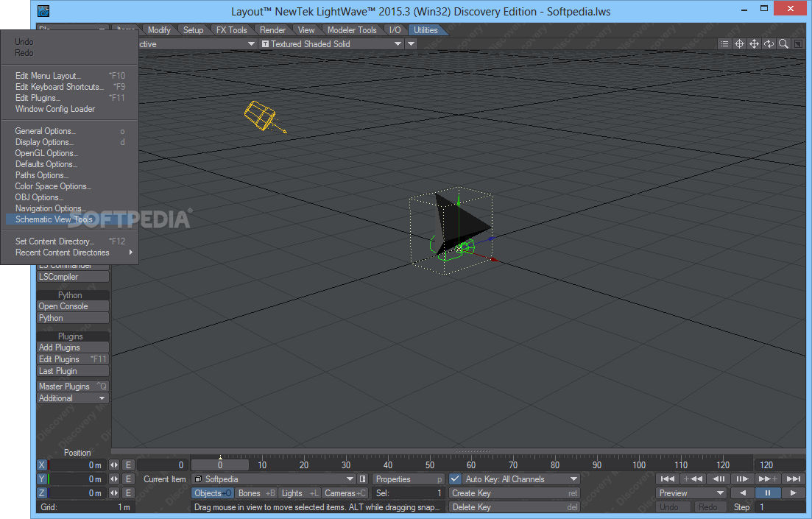Viewport: 812px width, 519px height.
Task: Switch selection mode to Cameras
Action: click(x=345, y=493)
